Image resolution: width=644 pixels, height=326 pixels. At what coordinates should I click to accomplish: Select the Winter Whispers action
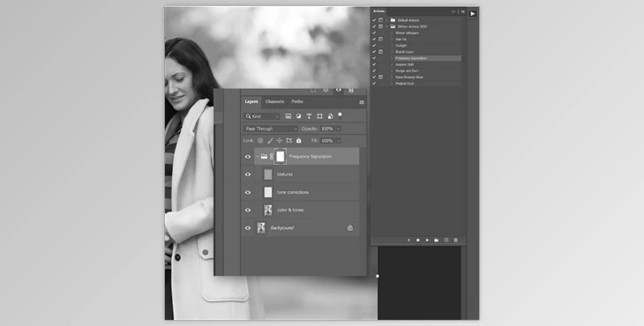tap(407, 33)
